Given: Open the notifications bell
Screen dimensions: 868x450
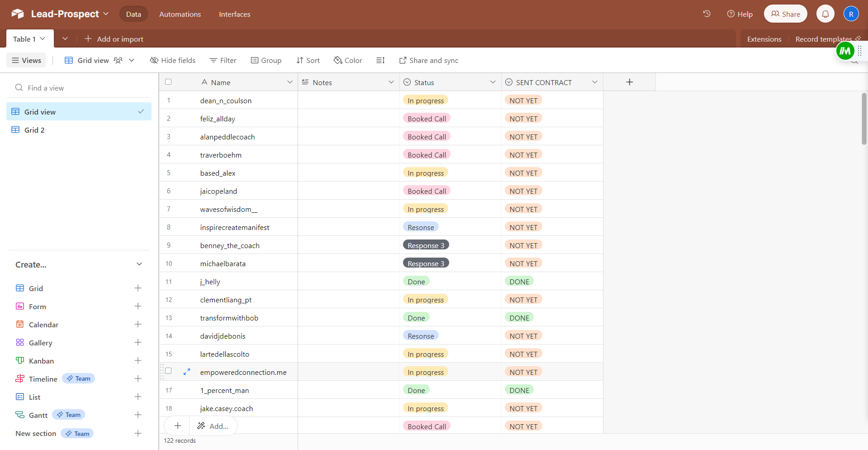Looking at the screenshot, I should (x=825, y=14).
